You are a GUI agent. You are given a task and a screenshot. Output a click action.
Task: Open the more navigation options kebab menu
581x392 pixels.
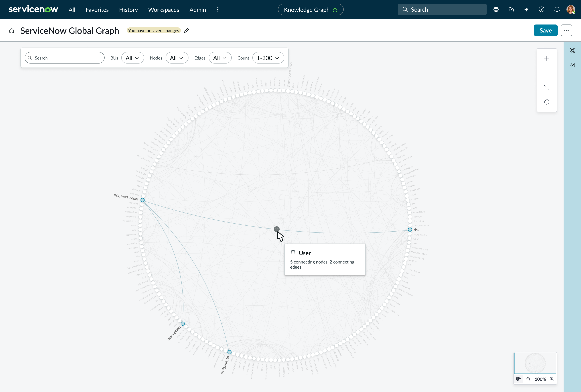pos(218,9)
